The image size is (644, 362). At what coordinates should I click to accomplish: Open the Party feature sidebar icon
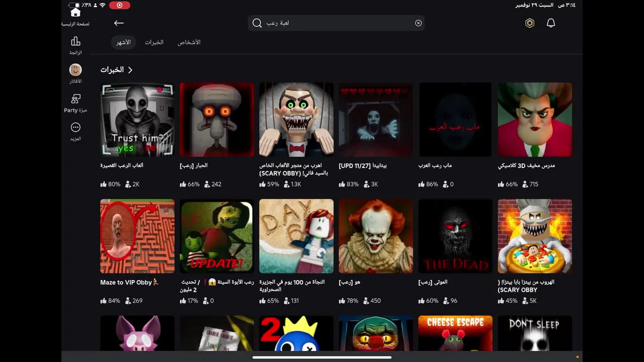coord(75,99)
